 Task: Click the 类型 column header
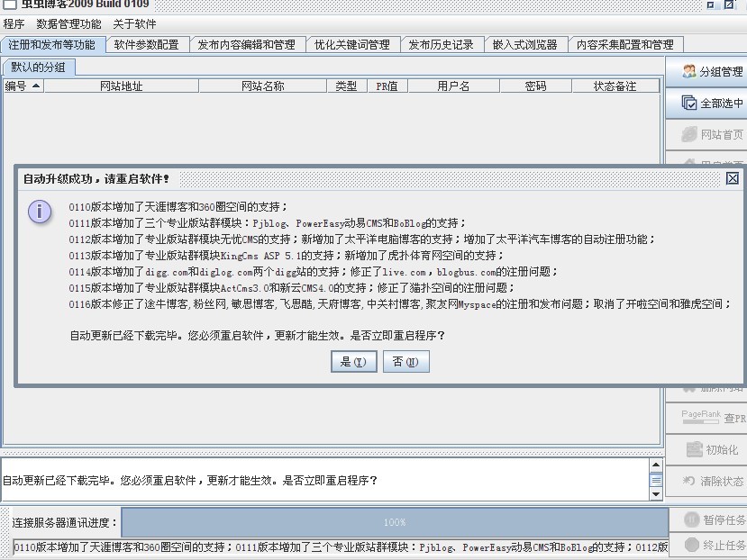tap(346, 86)
